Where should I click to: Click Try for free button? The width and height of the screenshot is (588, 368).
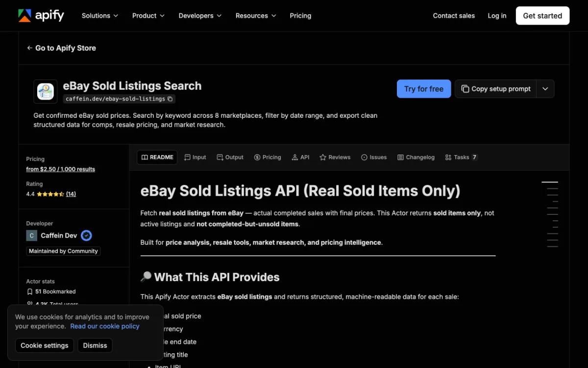(x=424, y=89)
